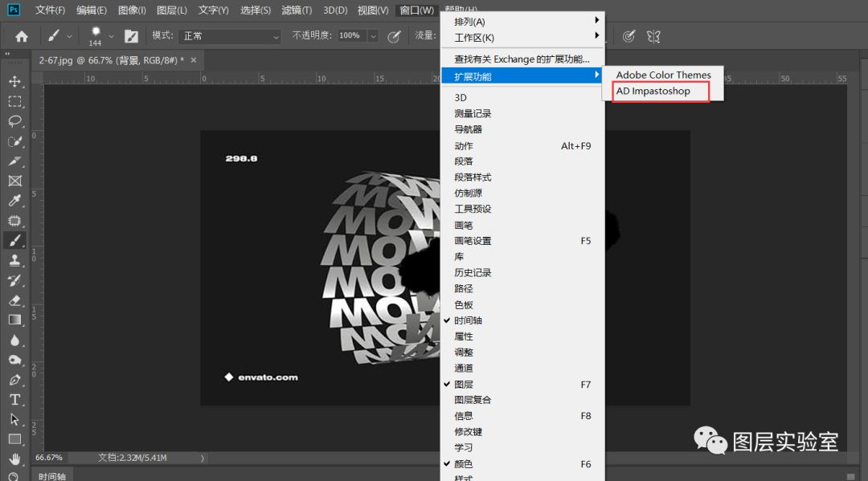Image resolution: width=868 pixels, height=481 pixels.
Task: Open the tool preset picker arrow
Action: click(69, 36)
